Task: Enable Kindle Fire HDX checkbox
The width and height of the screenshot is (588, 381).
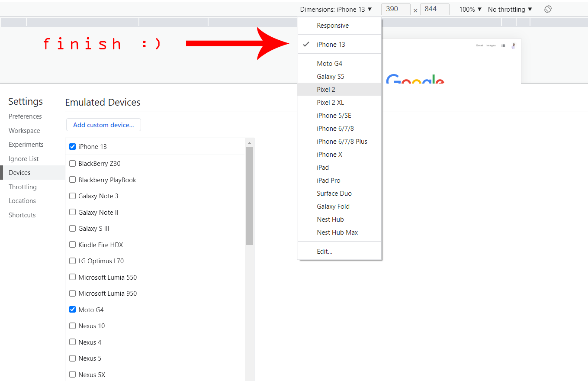Action: coord(73,245)
